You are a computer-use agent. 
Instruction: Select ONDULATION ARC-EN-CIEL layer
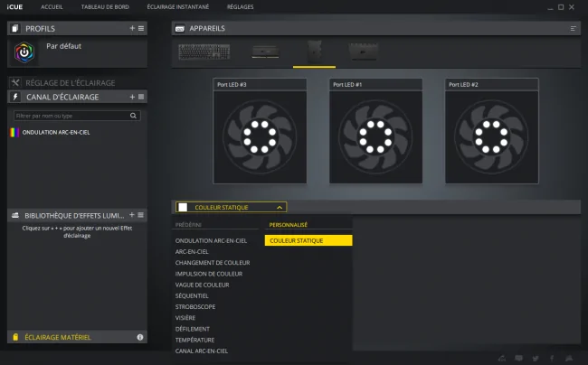click(56, 132)
